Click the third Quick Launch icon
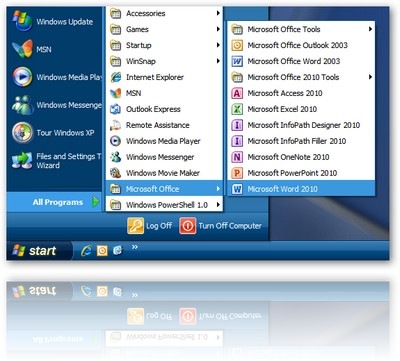 coord(118,250)
